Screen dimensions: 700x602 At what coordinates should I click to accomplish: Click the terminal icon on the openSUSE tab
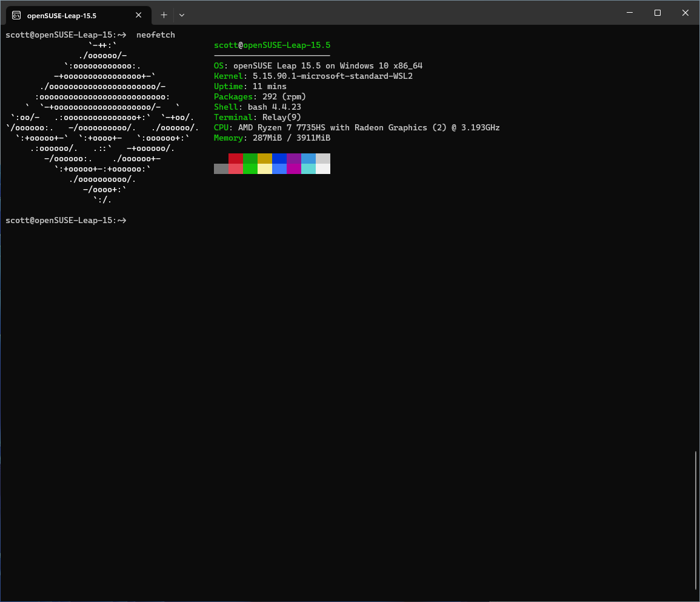pos(17,15)
